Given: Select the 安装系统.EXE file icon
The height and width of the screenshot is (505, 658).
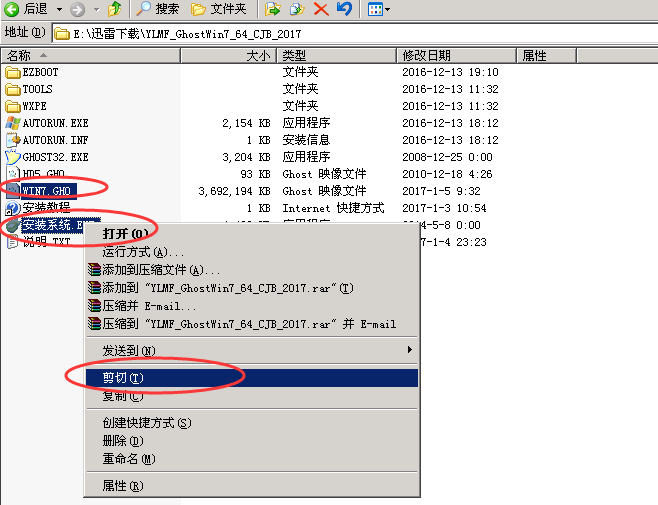Looking at the screenshot, I should 13,225.
